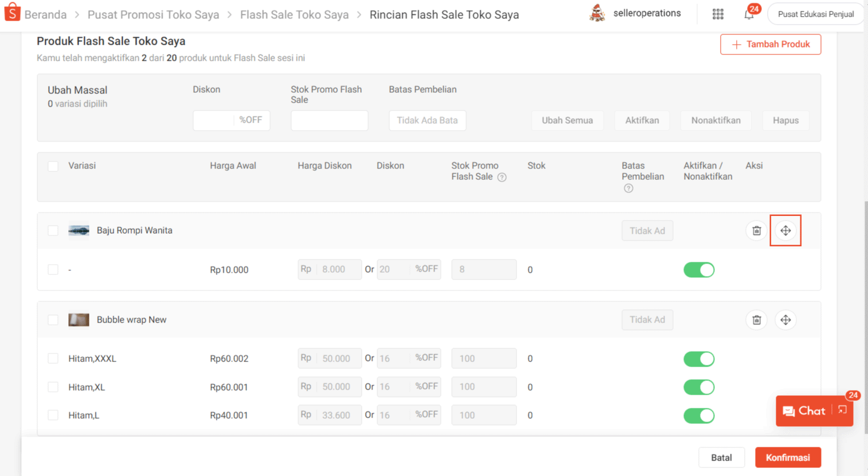
Task: Open Bubble wrap New purchase limit dropdown
Action: click(x=647, y=320)
